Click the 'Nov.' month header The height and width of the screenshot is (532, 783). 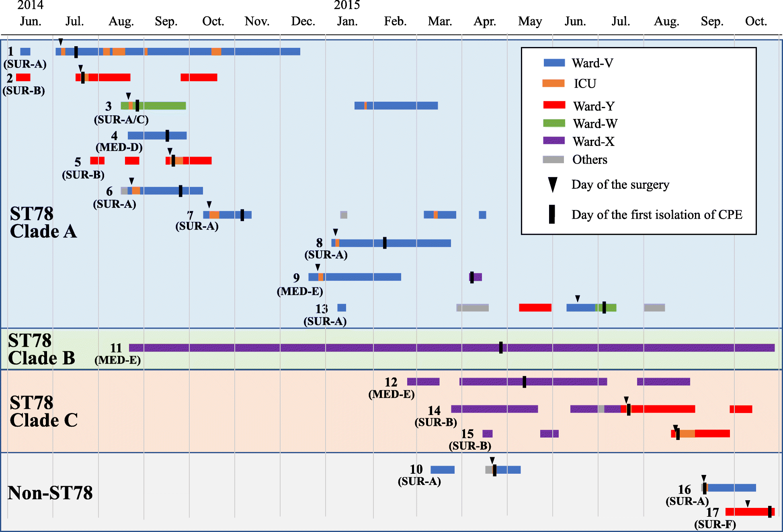257,21
